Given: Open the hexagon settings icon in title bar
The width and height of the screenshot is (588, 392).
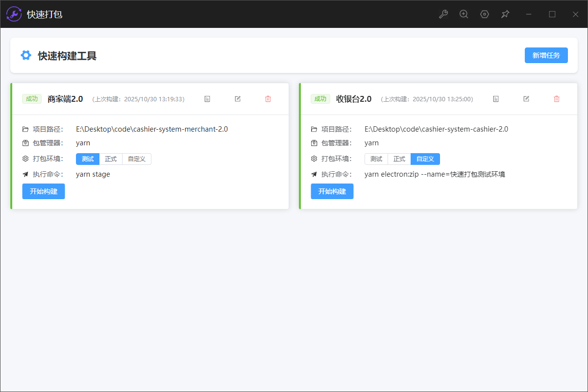Looking at the screenshot, I should [x=485, y=14].
